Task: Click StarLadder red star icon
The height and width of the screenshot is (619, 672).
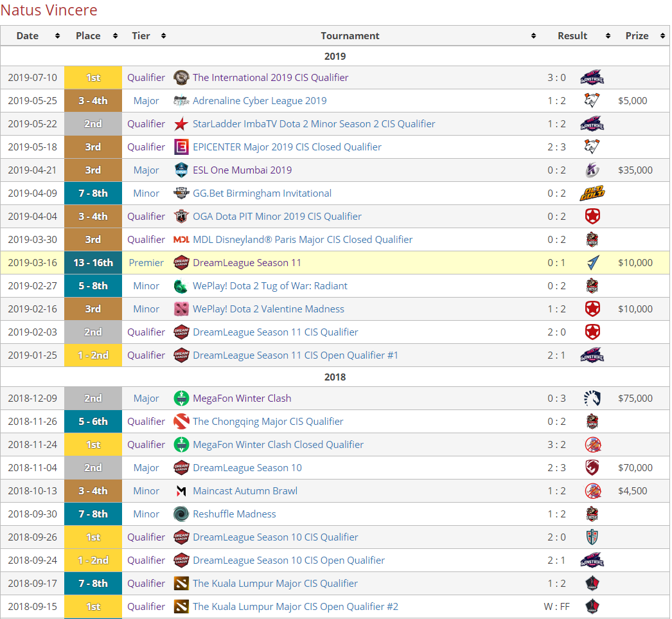Action: click(x=181, y=124)
